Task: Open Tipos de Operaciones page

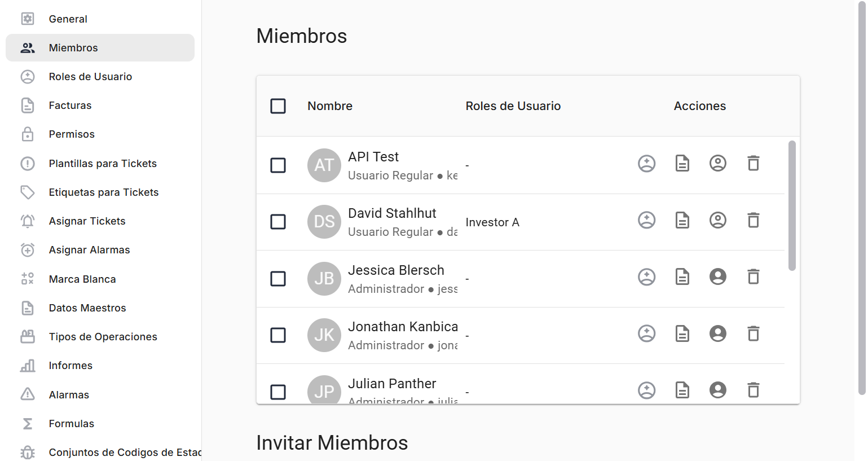Action: point(103,337)
